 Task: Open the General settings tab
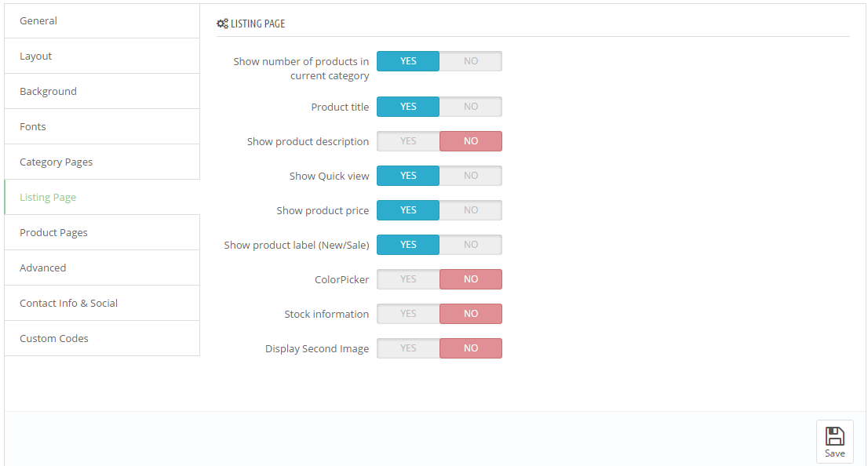coord(102,21)
